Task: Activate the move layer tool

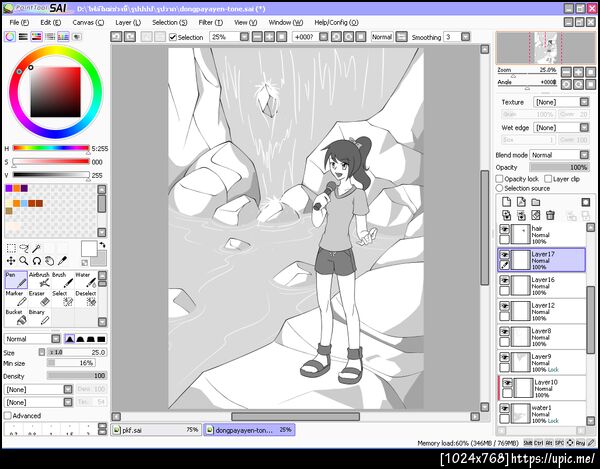Action: pyautogui.click(x=11, y=261)
